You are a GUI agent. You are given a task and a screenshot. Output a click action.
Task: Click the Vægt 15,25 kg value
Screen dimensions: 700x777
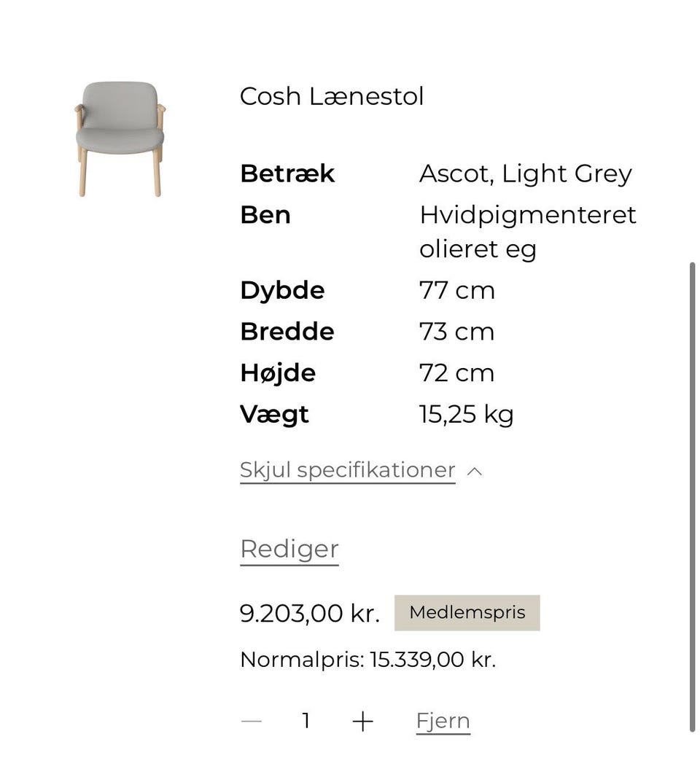tap(466, 414)
